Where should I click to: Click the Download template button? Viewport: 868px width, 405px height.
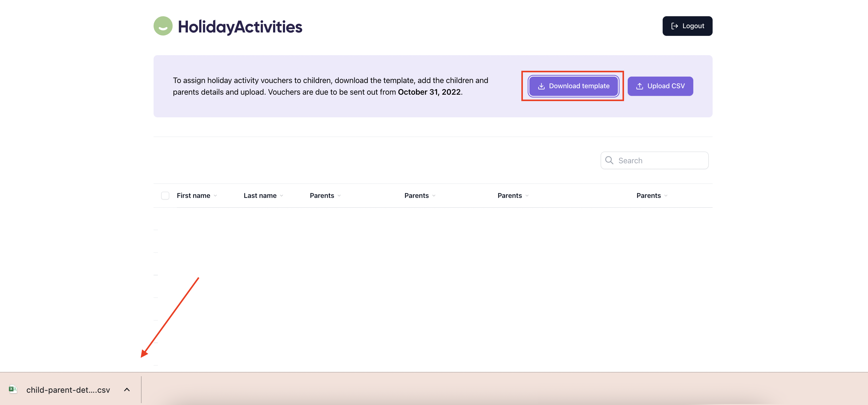coord(573,86)
